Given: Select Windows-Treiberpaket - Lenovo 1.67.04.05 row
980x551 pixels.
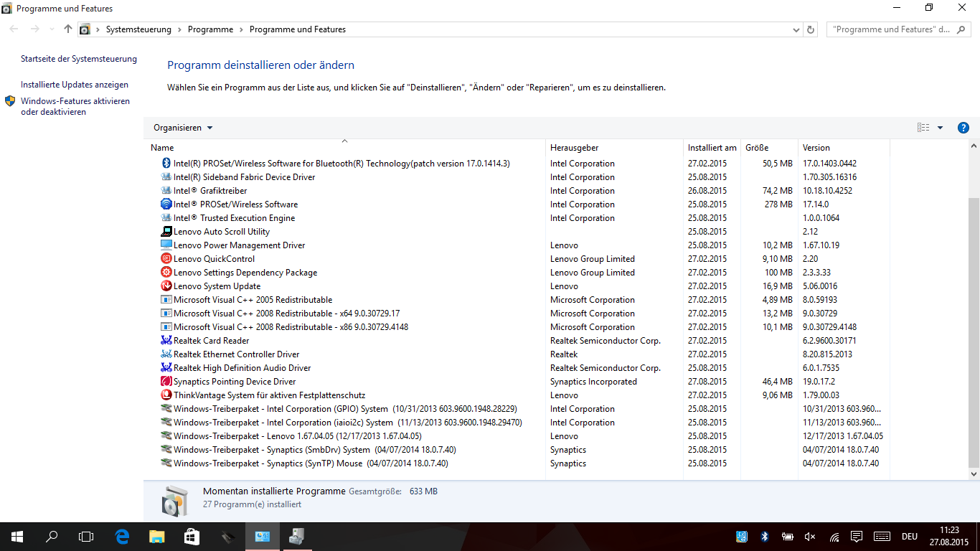Looking at the screenshot, I should (518, 436).
